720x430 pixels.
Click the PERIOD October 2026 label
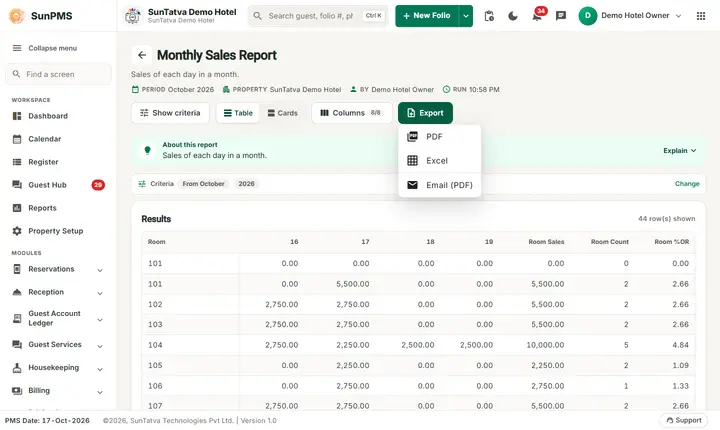pos(173,90)
